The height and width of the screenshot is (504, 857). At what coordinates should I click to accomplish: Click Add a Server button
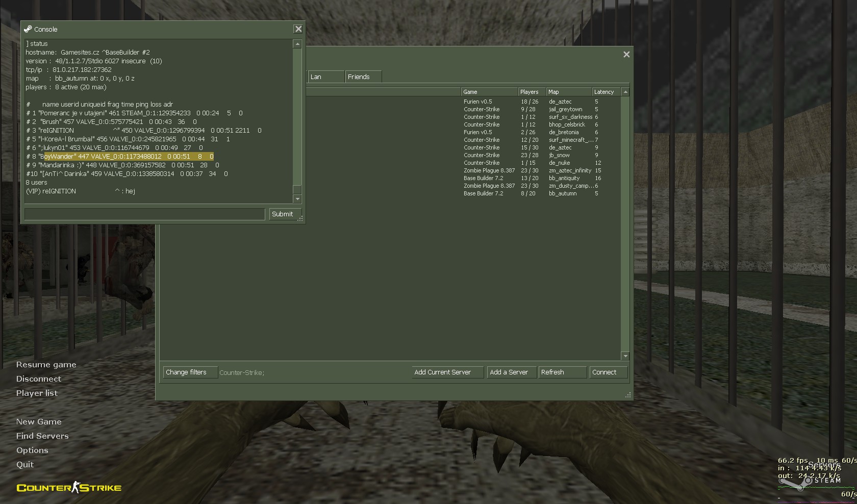[512, 372]
